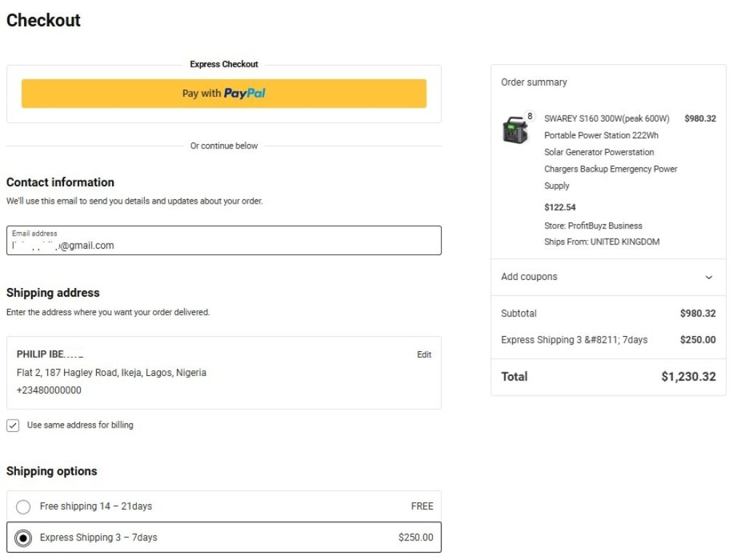
Task: Select Free shipping 14 – 21days option
Action: tap(23, 507)
